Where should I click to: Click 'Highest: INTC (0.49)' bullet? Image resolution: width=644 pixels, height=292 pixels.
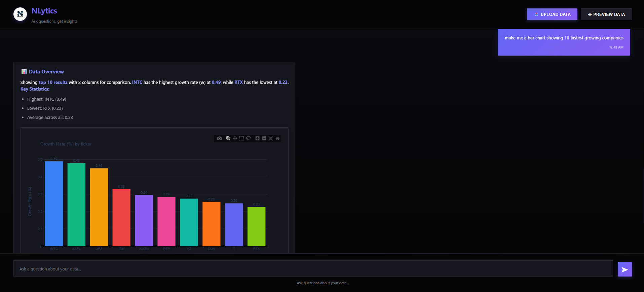[x=47, y=99]
